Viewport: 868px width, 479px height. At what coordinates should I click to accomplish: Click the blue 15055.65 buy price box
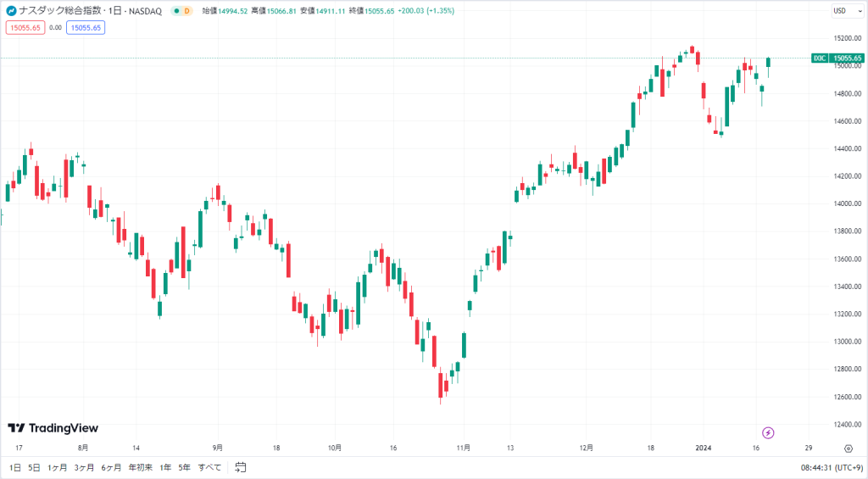click(86, 28)
